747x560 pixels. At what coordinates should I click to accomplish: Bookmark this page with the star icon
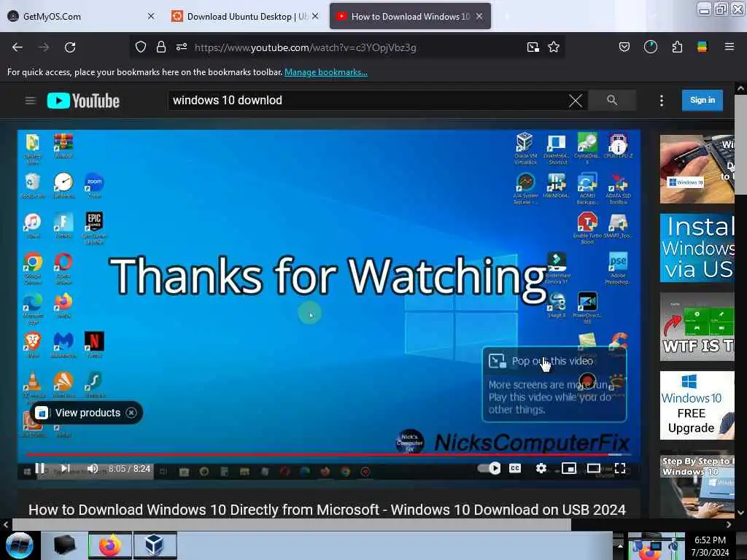pyautogui.click(x=554, y=47)
